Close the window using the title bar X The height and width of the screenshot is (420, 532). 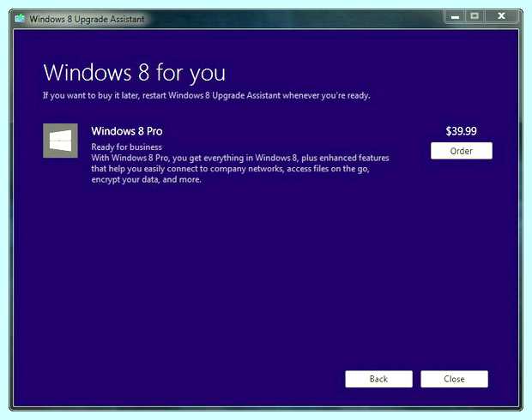501,16
